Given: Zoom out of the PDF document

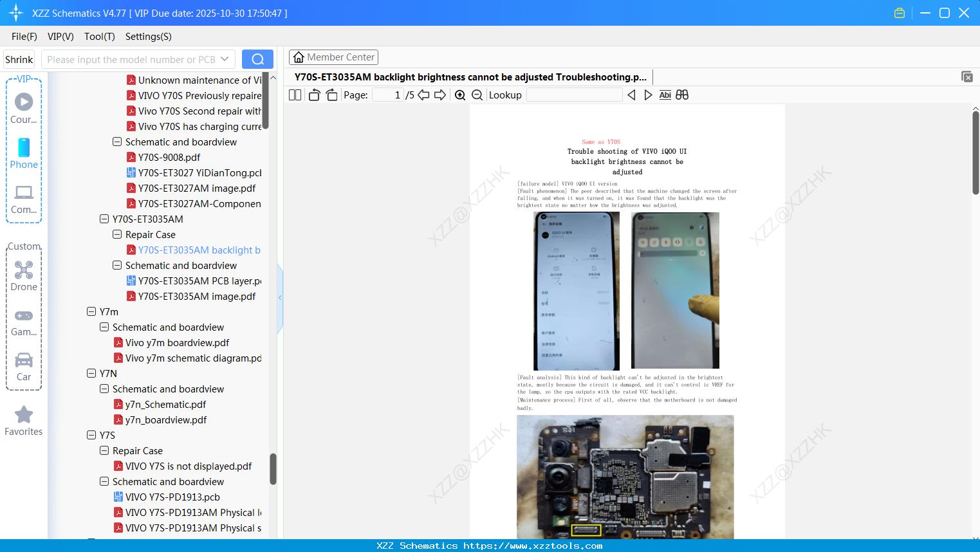Looking at the screenshot, I should point(476,95).
